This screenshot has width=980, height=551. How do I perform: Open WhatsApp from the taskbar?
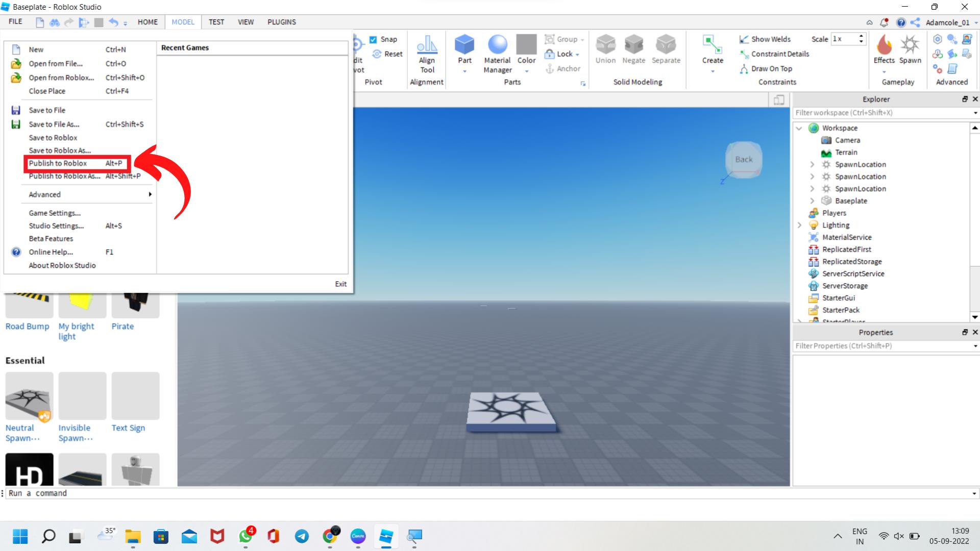246,536
